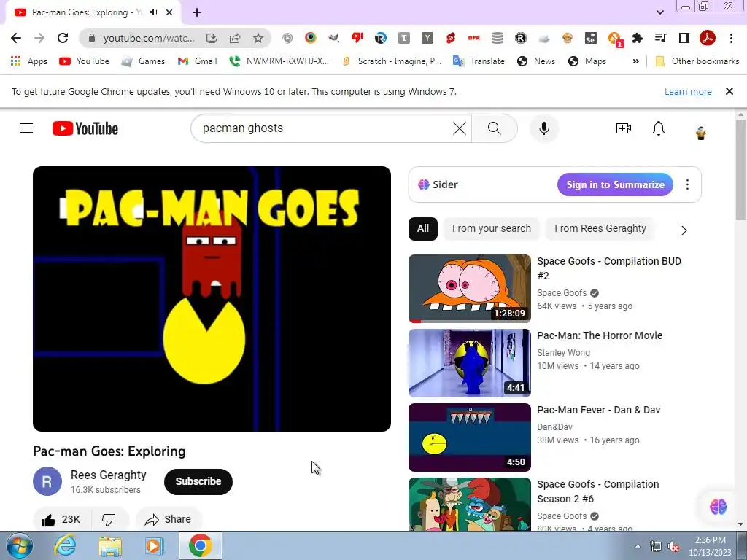Show hidden system tray icons
The width and height of the screenshot is (747, 560).
pyautogui.click(x=638, y=547)
